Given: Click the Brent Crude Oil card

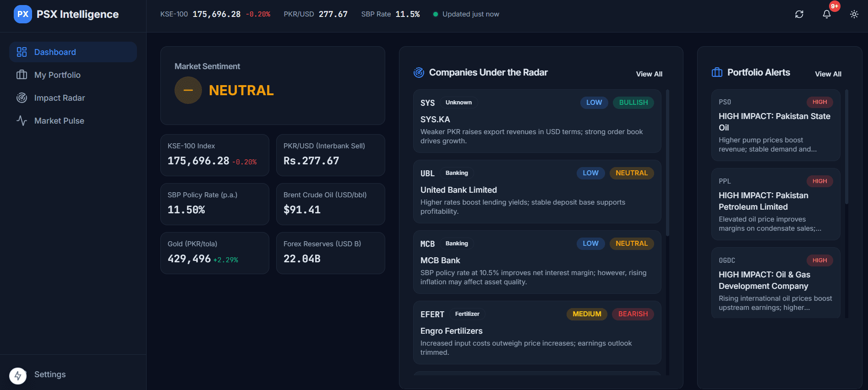Looking at the screenshot, I should tap(331, 204).
